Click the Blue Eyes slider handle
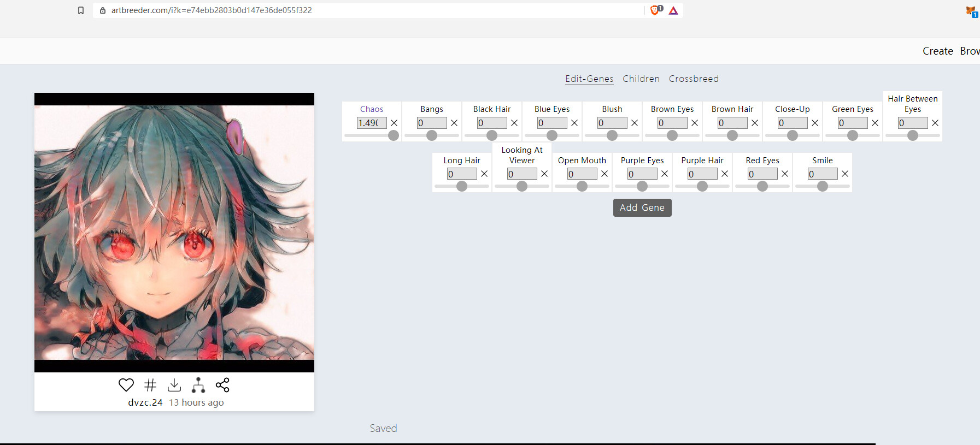The image size is (980, 445). tap(552, 135)
